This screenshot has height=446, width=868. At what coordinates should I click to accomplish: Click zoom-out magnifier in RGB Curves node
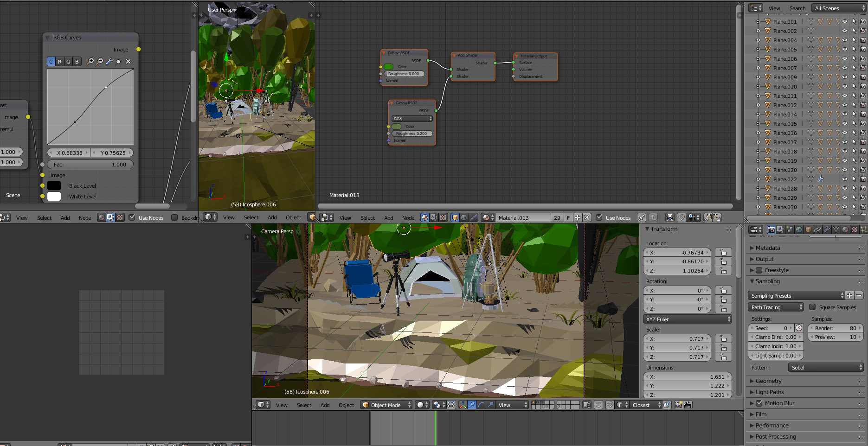[100, 61]
